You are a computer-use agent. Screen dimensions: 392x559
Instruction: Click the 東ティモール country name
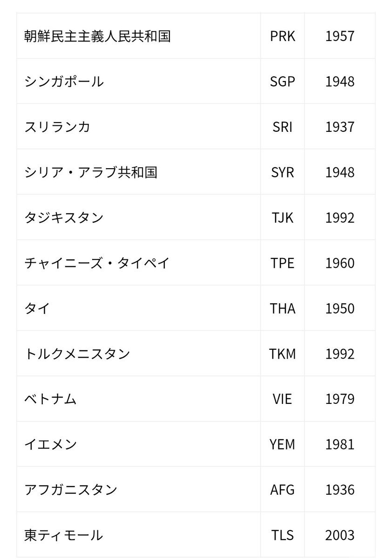point(64,535)
